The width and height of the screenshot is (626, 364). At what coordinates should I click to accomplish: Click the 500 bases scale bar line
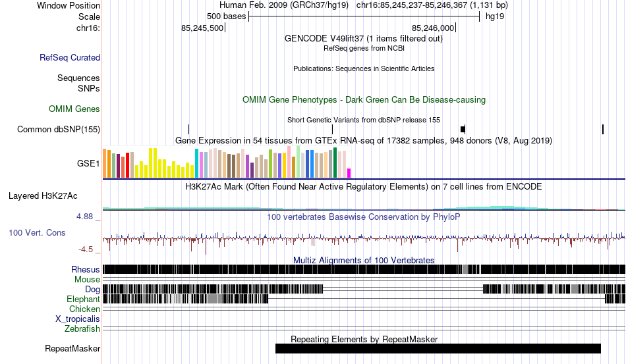[x=364, y=16]
